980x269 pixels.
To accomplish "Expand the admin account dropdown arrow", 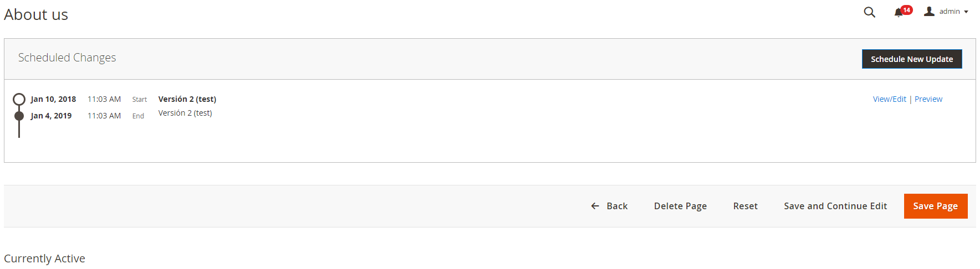I will pos(966,12).
